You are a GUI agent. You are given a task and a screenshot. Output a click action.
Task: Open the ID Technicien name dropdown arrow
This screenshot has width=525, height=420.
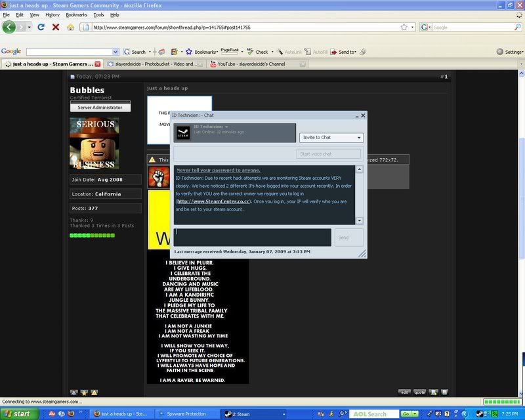226,127
